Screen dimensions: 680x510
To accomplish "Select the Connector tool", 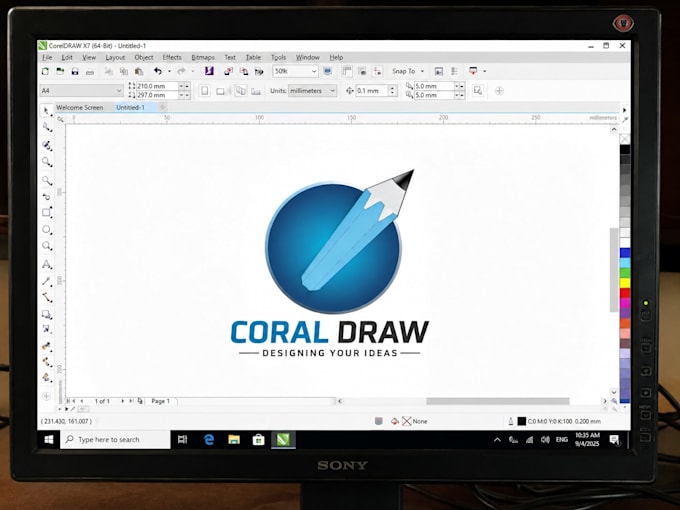I will click(x=46, y=298).
